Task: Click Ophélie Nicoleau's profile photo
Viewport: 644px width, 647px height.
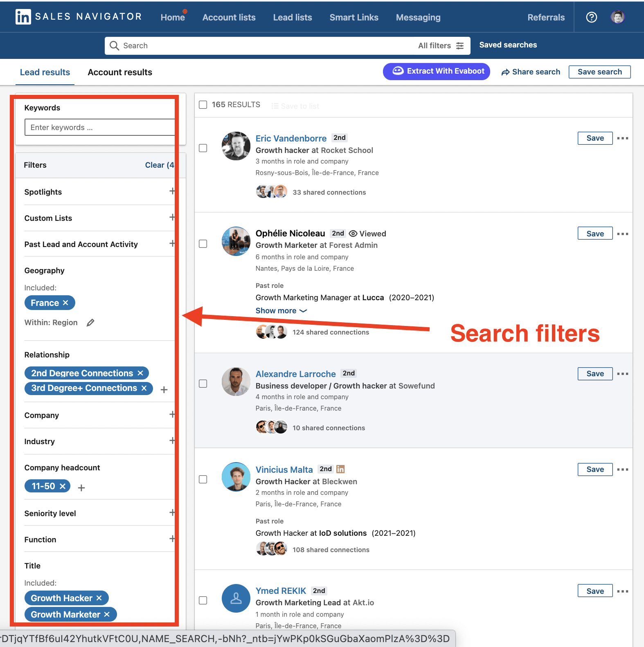Action: (236, 241)
